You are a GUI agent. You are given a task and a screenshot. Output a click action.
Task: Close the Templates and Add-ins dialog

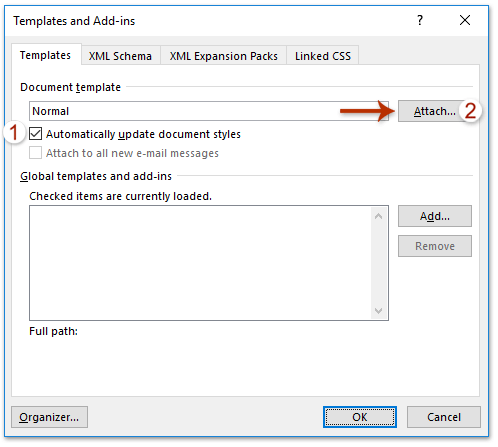click(x=465, y=20)
